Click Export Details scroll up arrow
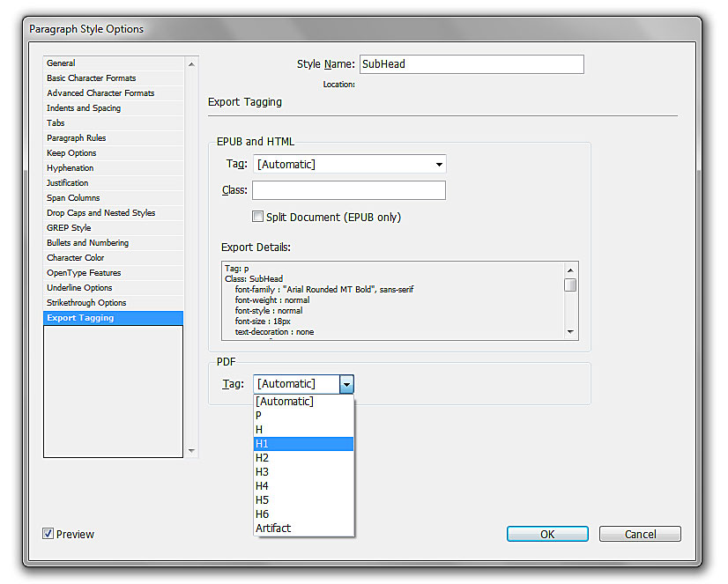Viewport: 728px width, 584px height. coord(570,270)
